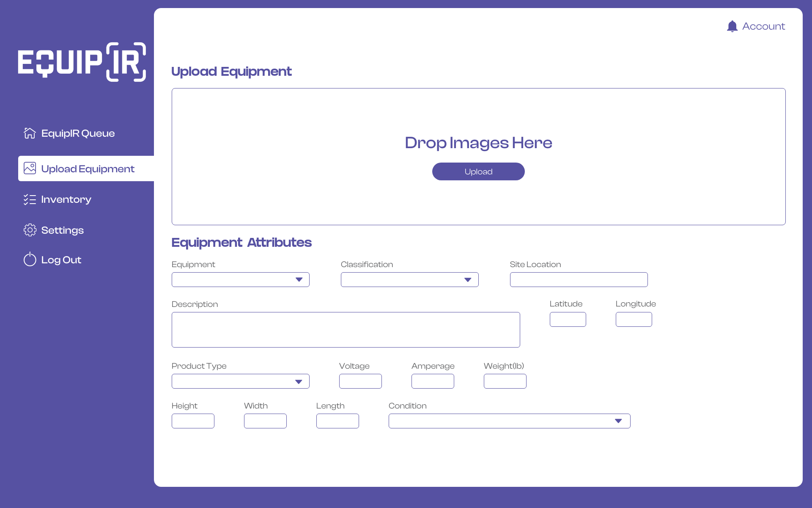Open the Account link
This screenshot has width=812, height=508.
pyautogui.click(x=763, y=26)
